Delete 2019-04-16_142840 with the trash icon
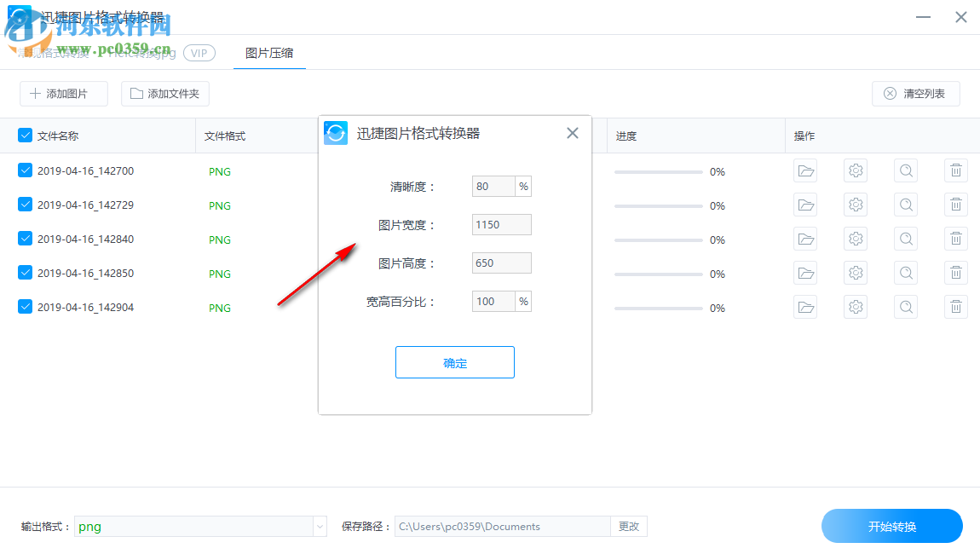980x554 pixels. click(x=955, y=239)
